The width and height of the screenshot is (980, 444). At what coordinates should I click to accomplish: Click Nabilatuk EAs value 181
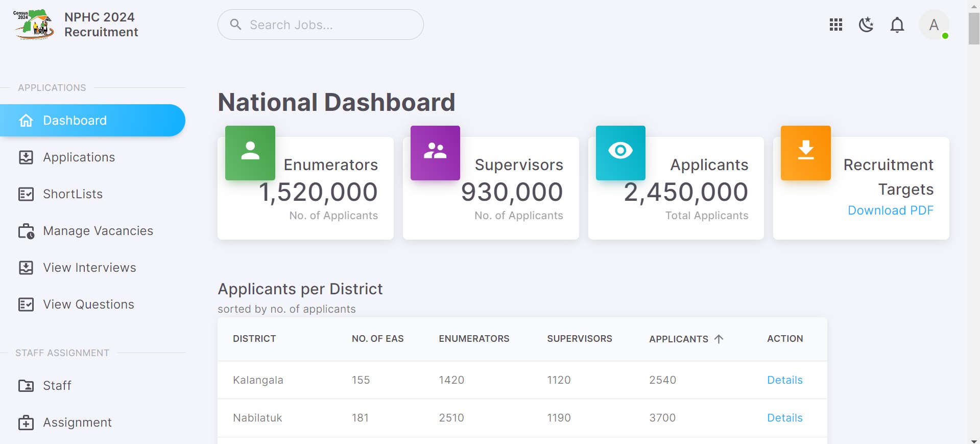click(x=360, y=418)
